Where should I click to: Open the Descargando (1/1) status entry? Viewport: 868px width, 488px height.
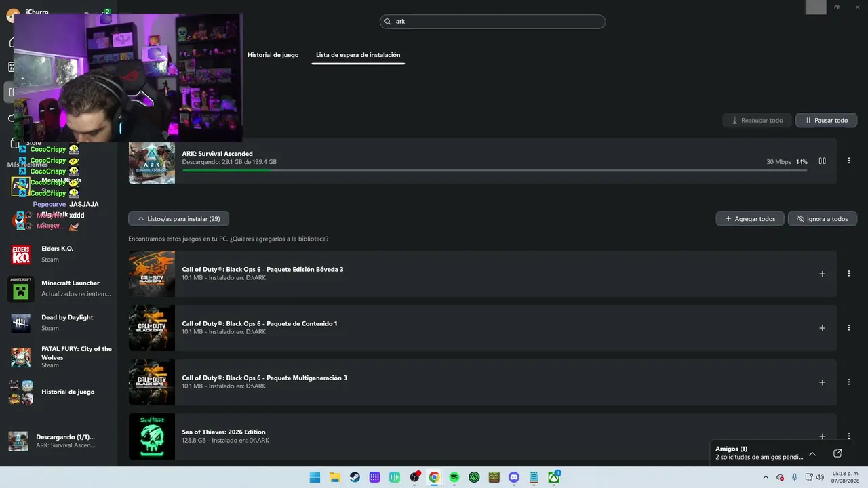pyautogui.click(x=59, y=441)
